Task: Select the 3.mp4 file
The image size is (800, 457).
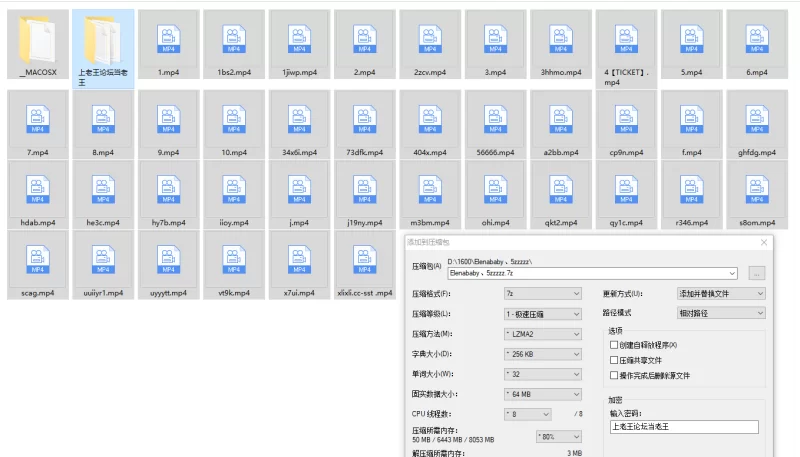Action: (x=495, y=44)
